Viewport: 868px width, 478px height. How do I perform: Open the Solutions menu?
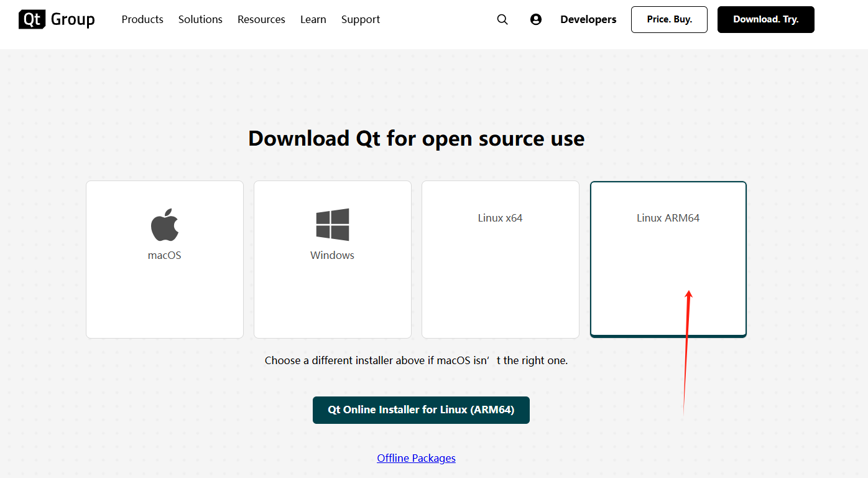(200, 19)
